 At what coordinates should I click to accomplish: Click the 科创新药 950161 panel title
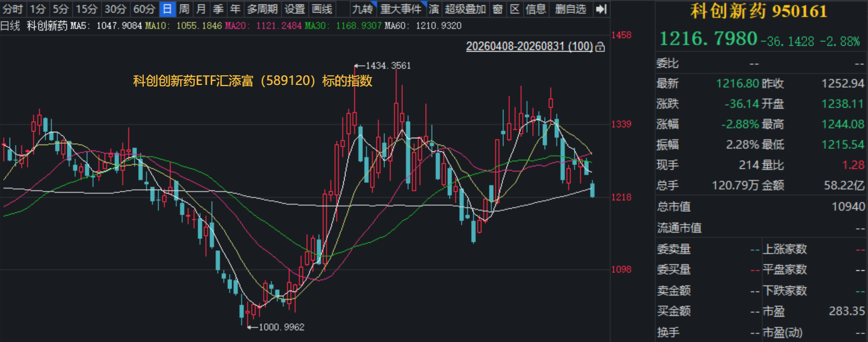759,11
